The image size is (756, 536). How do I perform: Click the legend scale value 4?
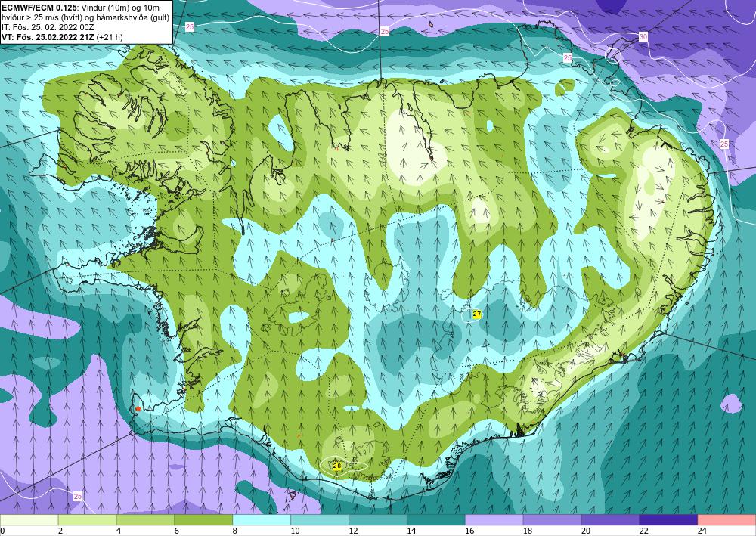[119, 531]
